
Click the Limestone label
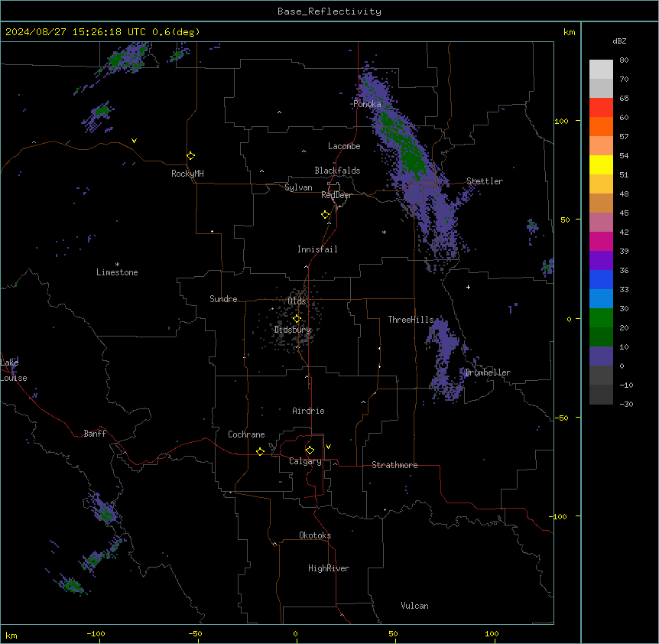[x=117, y=272]
